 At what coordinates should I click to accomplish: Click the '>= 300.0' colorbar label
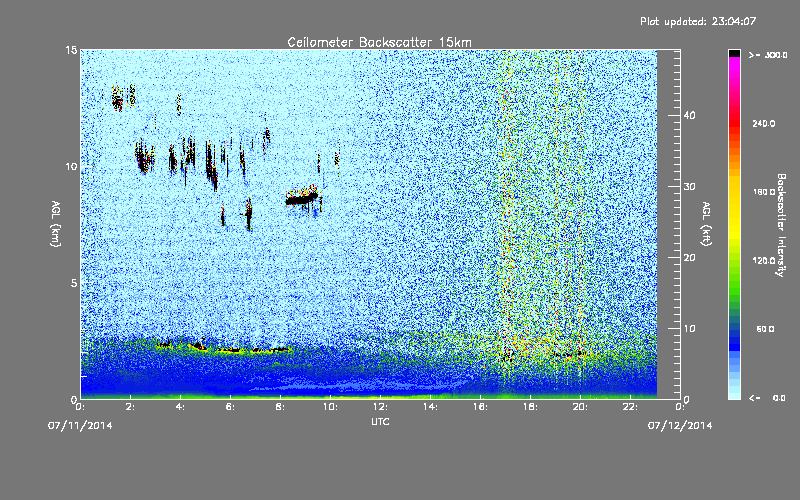[x=768, y=55]
